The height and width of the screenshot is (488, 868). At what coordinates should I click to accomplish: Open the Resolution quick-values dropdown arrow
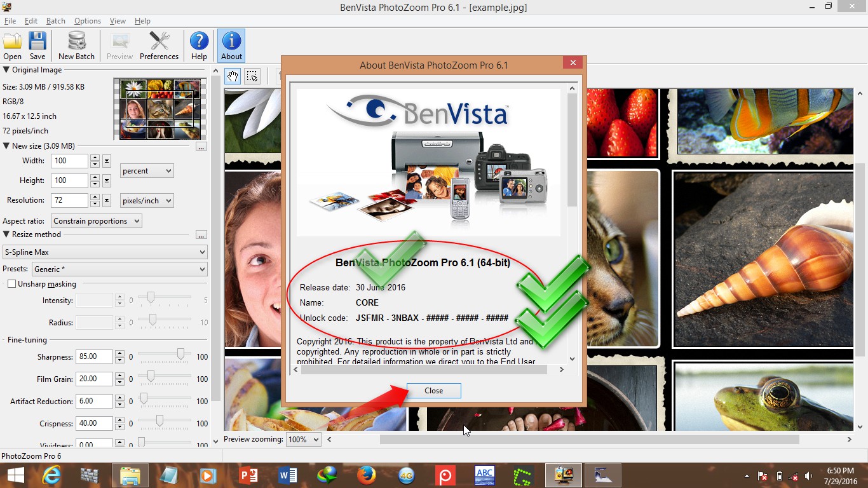[107, 200]
